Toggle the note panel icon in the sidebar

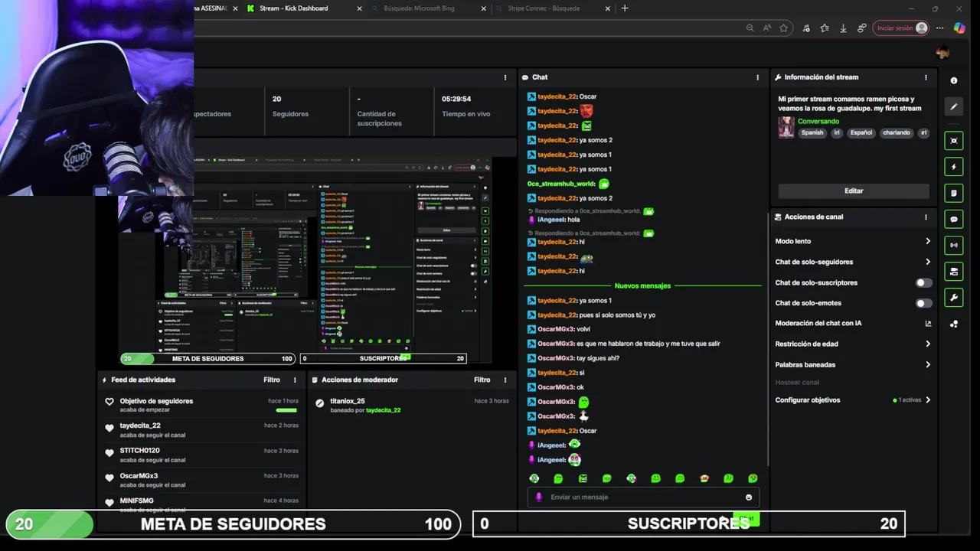click(x=954, y=193)
